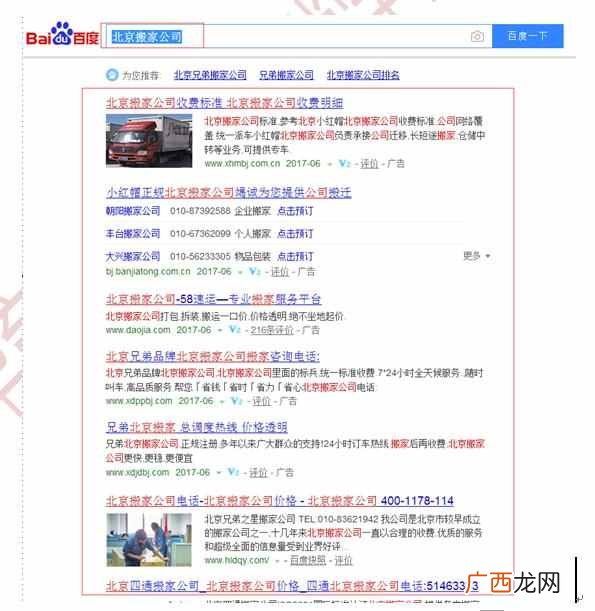The width and height of the screenshot is (595, 611).
Task: Open 大兴搬家公司 sub-link
Action: (x=133, y=256)
